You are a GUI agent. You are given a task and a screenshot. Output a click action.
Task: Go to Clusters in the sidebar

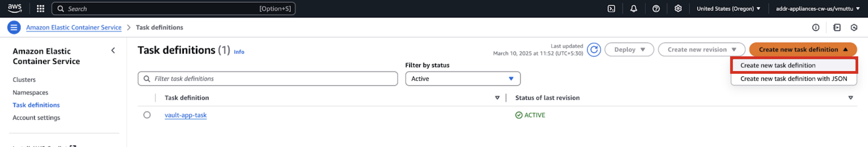click(24, 79)
